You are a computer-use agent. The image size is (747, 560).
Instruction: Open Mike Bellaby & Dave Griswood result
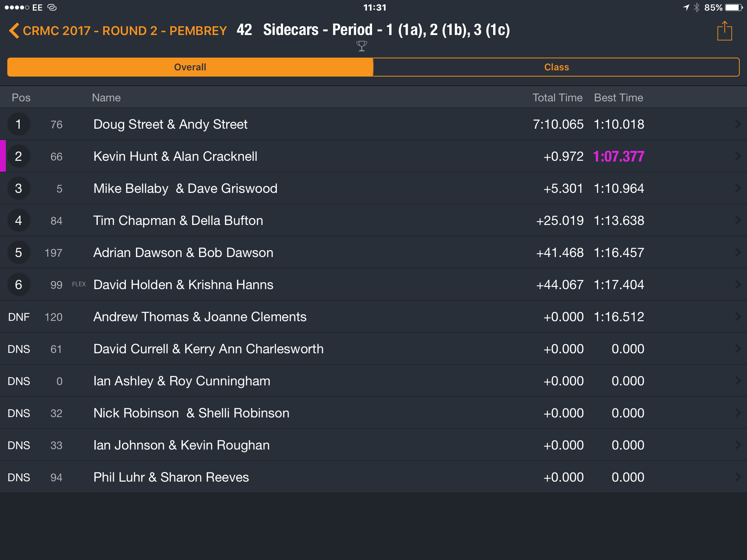(x=373, y=188)
